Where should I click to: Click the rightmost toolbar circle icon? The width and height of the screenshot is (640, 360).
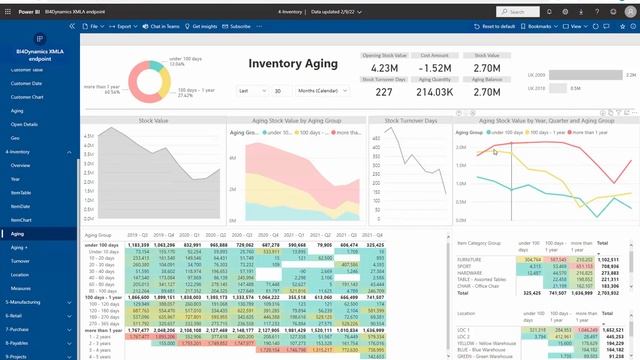coord(633,26)
